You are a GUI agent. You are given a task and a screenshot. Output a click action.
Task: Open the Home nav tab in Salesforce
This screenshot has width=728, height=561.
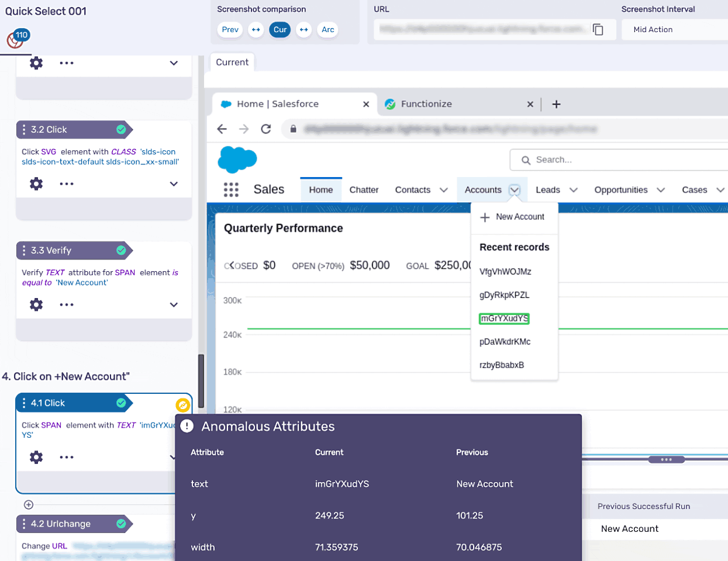click(321, 190)
